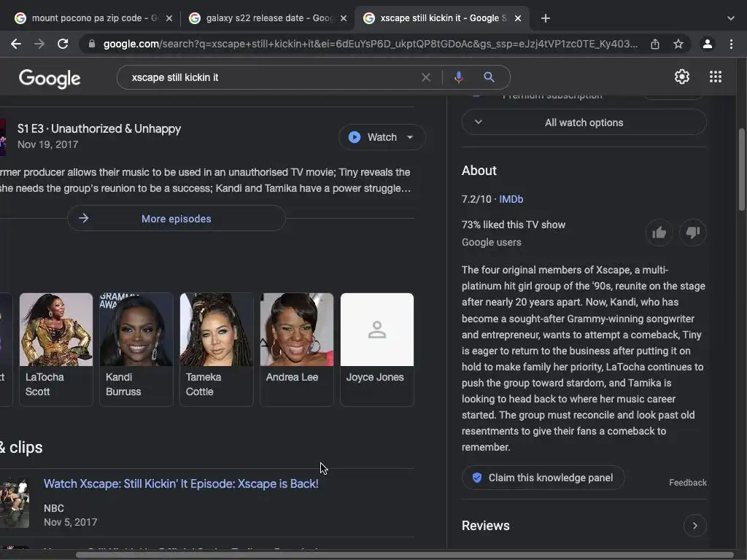
Task: Reload the current page
Action: click(63, 44)
